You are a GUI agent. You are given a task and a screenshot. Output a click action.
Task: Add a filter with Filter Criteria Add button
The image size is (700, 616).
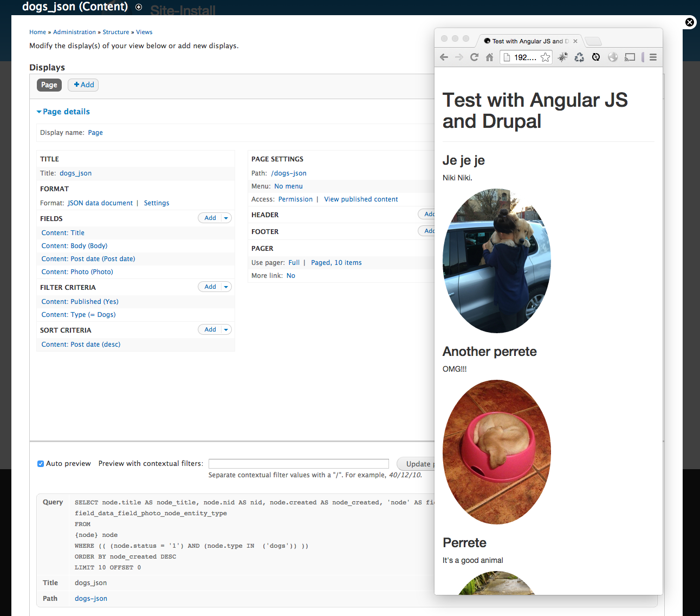tap(210, 287)
